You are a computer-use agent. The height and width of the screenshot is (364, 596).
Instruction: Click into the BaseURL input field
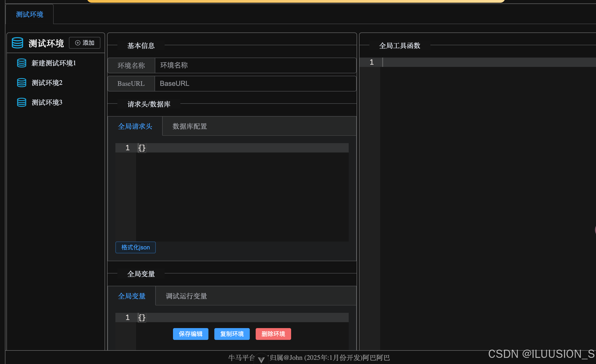point(255,83)
